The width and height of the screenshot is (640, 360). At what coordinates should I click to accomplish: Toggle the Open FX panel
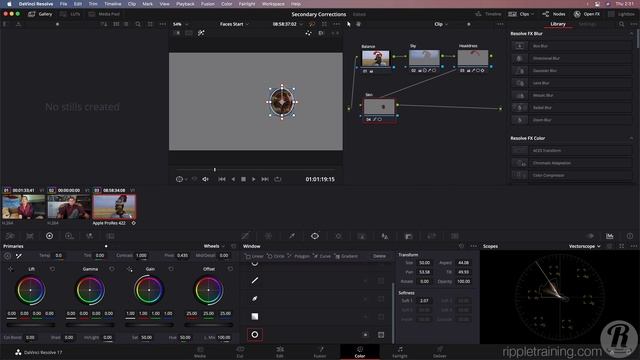(x=587, y=14)
